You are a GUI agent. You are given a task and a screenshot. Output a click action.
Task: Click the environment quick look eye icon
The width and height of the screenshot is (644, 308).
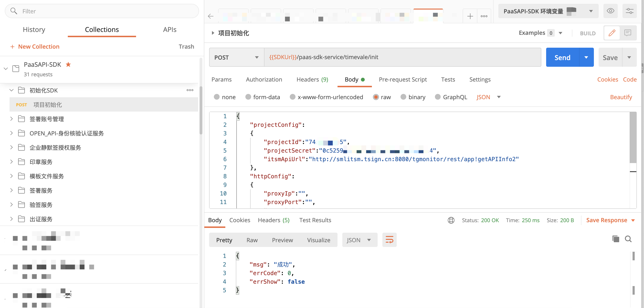[611, 11]
